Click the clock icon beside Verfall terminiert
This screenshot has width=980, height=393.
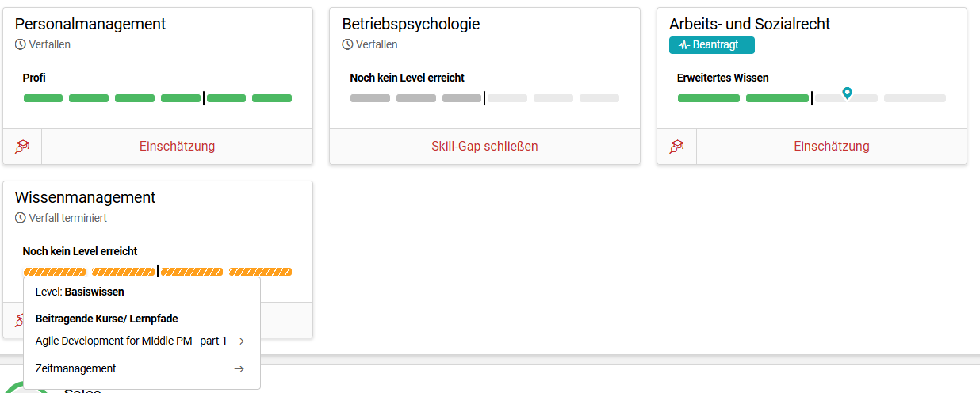(21, 218)
